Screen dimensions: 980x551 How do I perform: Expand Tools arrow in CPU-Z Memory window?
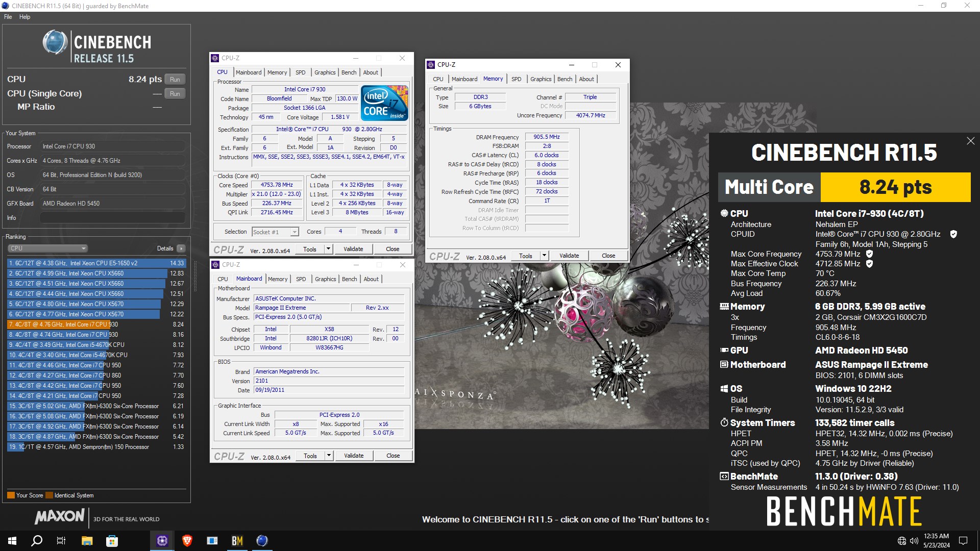[x=544, y=256]
